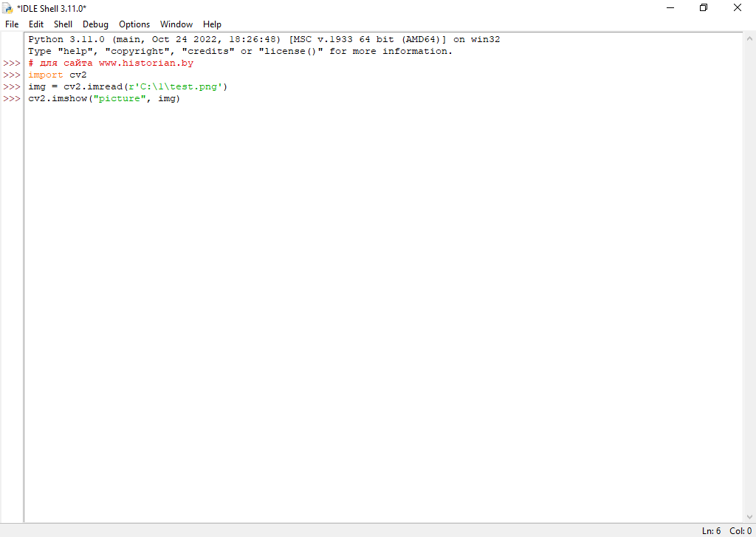Open the File menu
Viewport: 756px width, 537px height.
[12, 24]
